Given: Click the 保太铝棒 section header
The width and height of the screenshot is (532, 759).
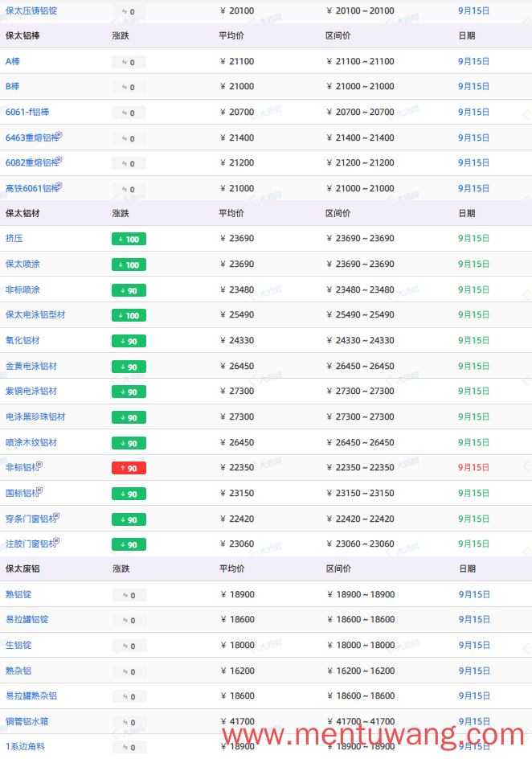Looking at the screenshot, I should 23,36.
